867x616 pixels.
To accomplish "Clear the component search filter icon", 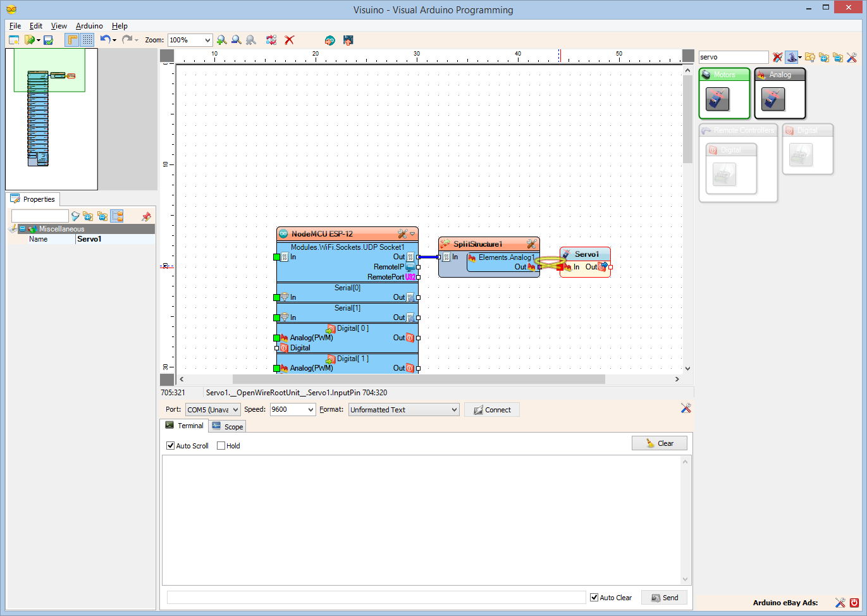I will coord(777,57).
